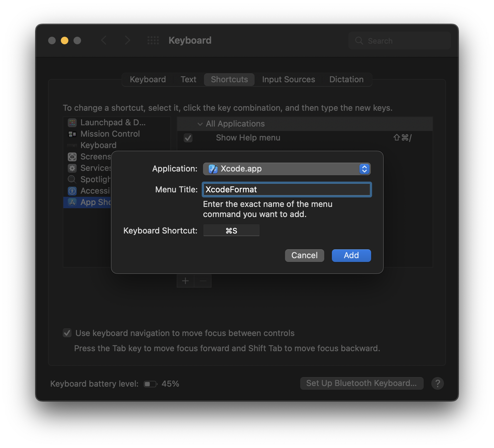Toggle keyboard navigation focus checkbox
494x448 pixels.
[x=67, y=333]
